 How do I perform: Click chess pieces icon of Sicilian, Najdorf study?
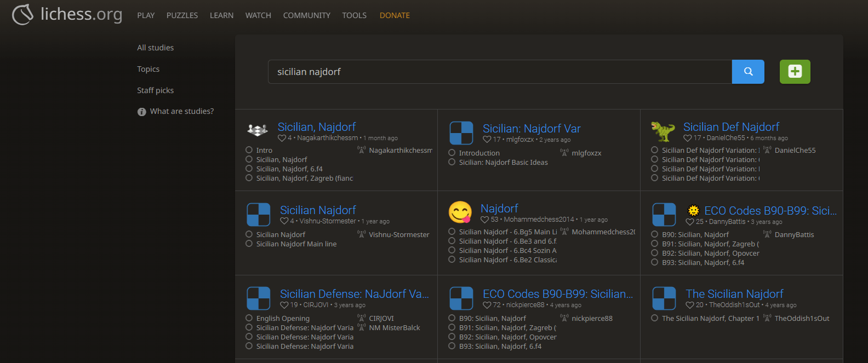click(258, 130)
